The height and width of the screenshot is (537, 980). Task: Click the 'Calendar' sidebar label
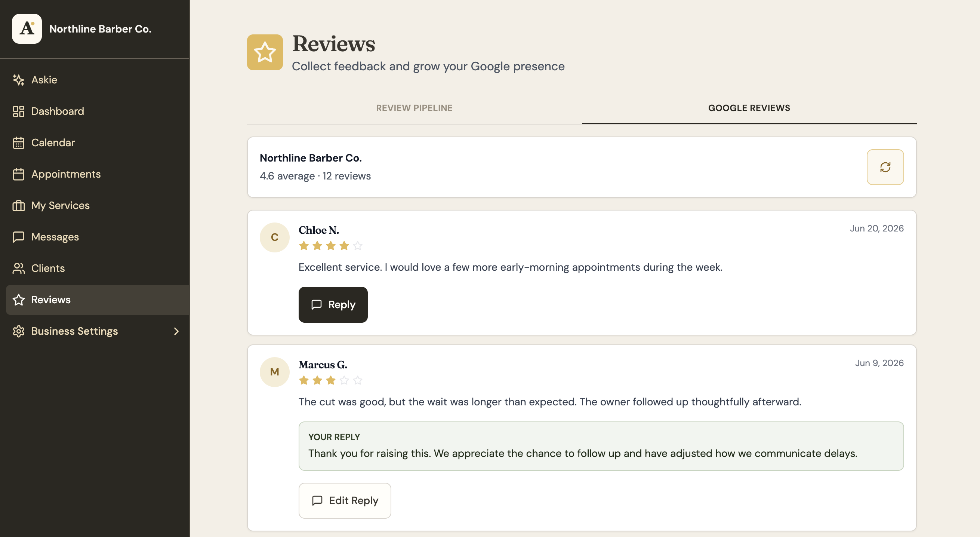(x=53, y=143)
